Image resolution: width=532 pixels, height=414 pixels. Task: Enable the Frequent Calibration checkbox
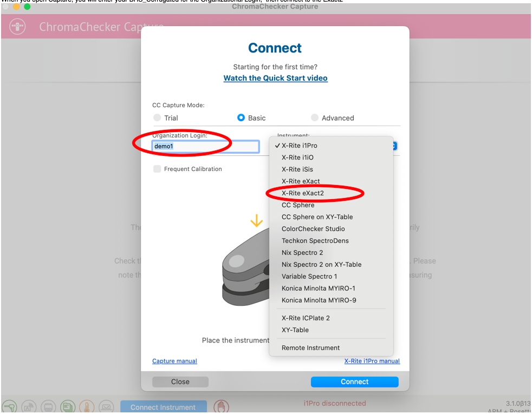157,169
